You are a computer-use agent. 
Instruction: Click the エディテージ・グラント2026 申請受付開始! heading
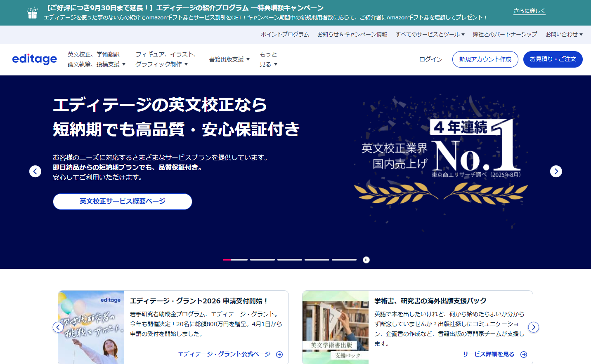click(199, 301)
